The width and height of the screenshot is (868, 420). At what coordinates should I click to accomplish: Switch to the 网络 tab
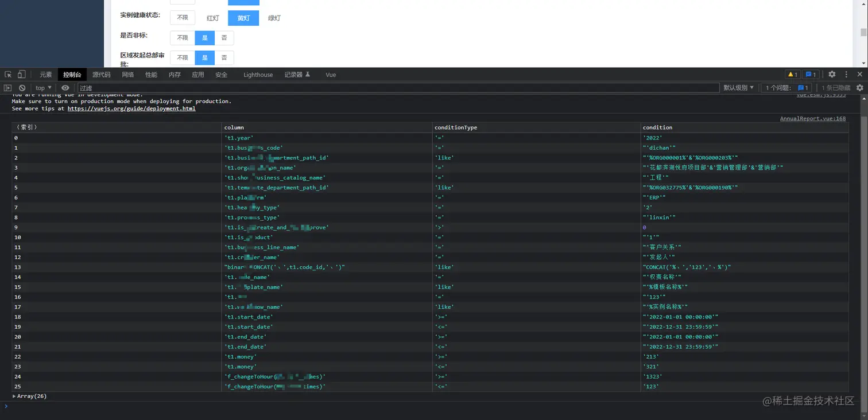(x=128, y=75)
